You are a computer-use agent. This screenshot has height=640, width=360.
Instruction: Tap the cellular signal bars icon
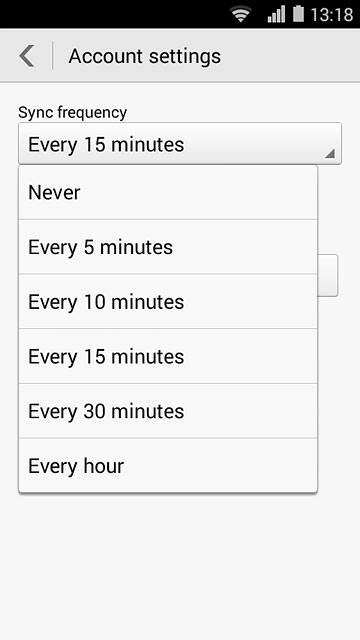coord(276,14)
